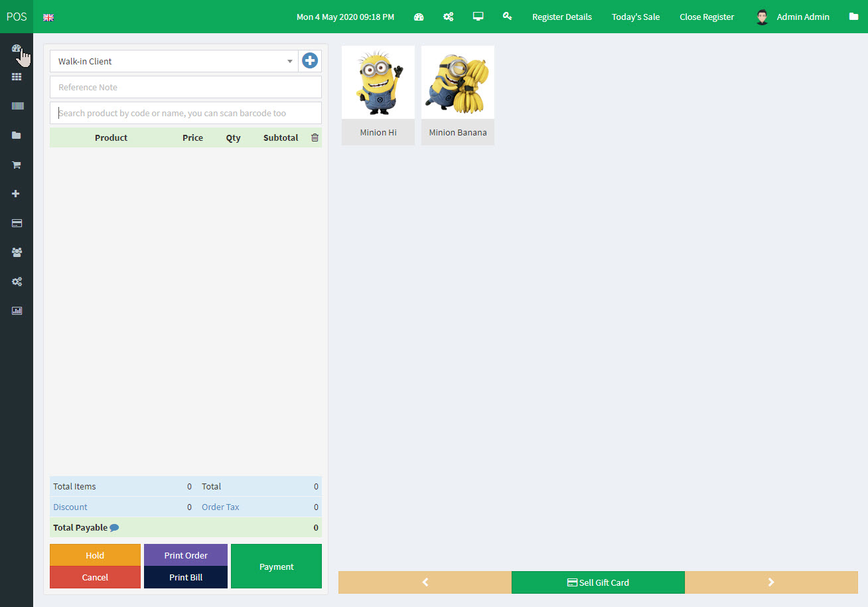Click the Order Tax link

coord(220,507)
